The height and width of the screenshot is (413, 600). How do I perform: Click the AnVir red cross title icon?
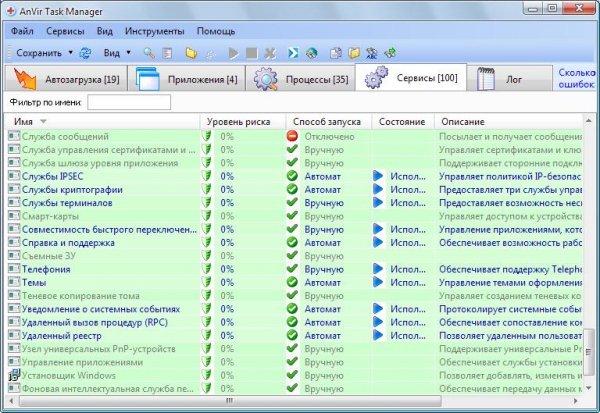11,11
